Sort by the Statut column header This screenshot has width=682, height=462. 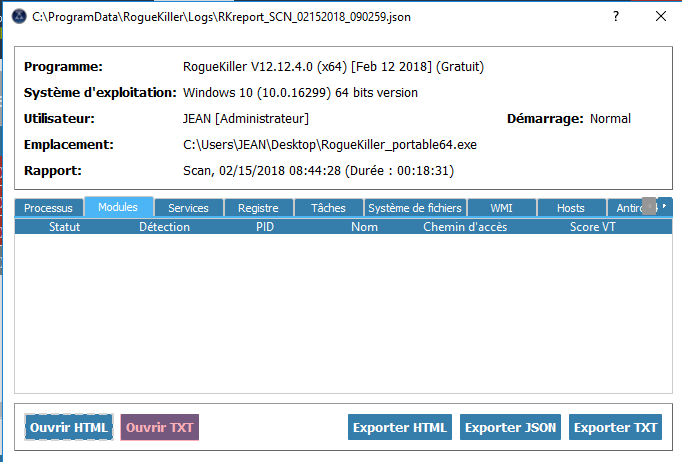tap(64, 227)
